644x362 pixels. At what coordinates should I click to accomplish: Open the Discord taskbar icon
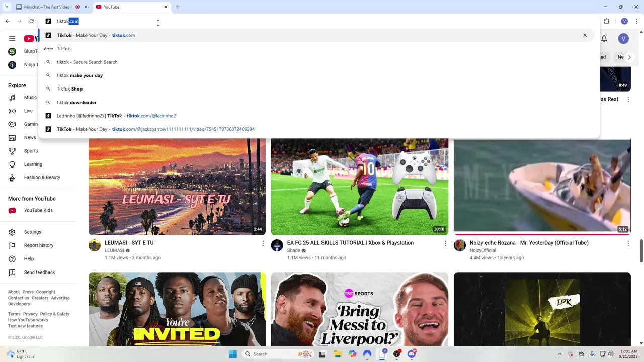pyautogui.click(x=412, y=354)
